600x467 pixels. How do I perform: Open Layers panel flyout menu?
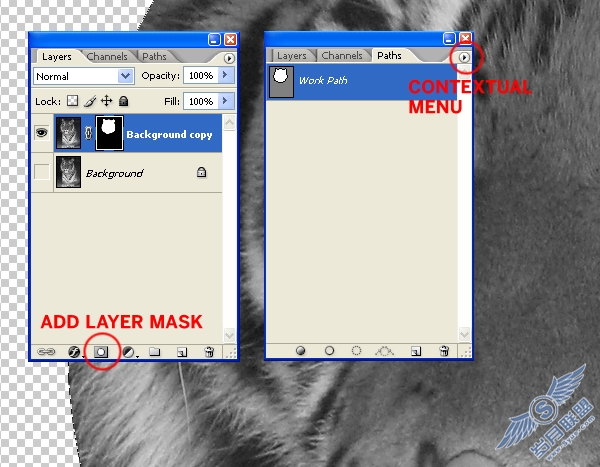[x=229, y=58]
